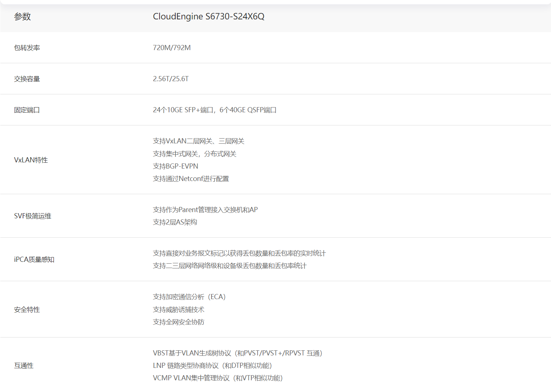Image resolution: width=551 pixels, height=392 pixels.
Task: Click the 支持威胁诱捕技术 text
Action: [x=178, y=310]
